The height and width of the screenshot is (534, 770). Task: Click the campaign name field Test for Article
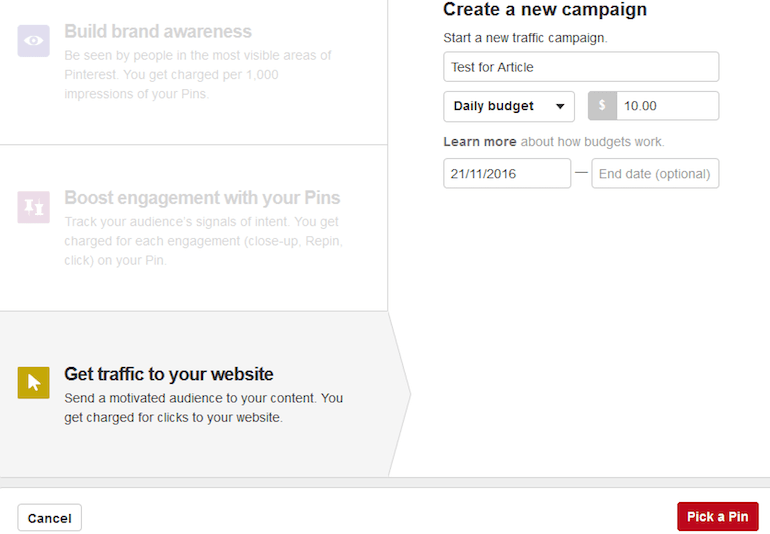coord(581,67)
